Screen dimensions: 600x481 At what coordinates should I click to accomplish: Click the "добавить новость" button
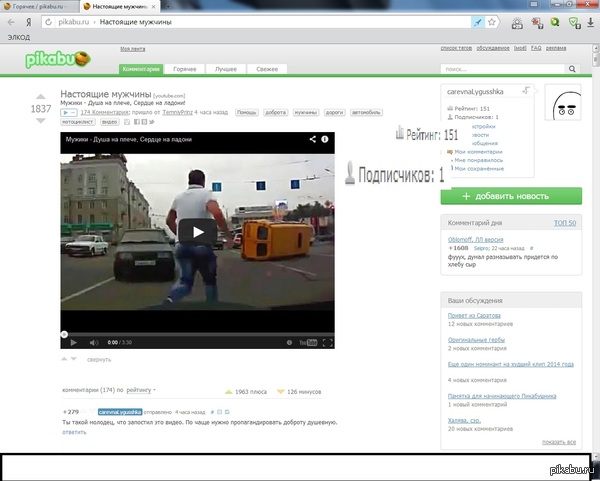[x=510, y=196]
